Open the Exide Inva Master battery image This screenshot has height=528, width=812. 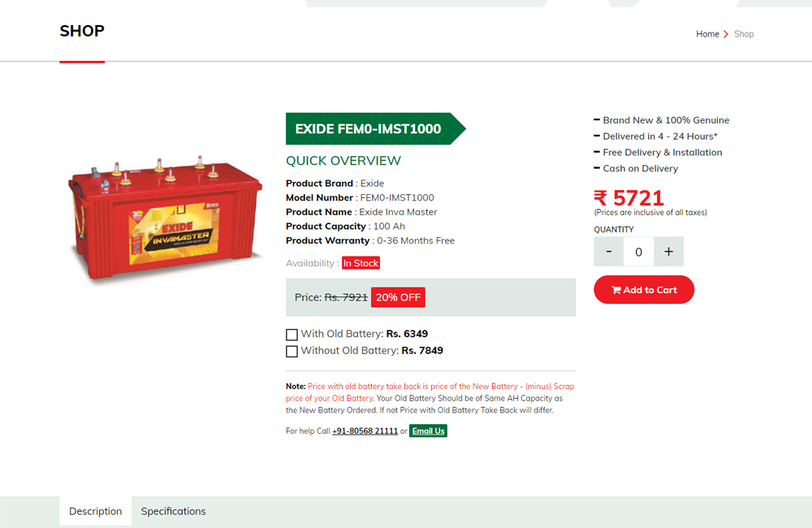[x=166, y=219]
